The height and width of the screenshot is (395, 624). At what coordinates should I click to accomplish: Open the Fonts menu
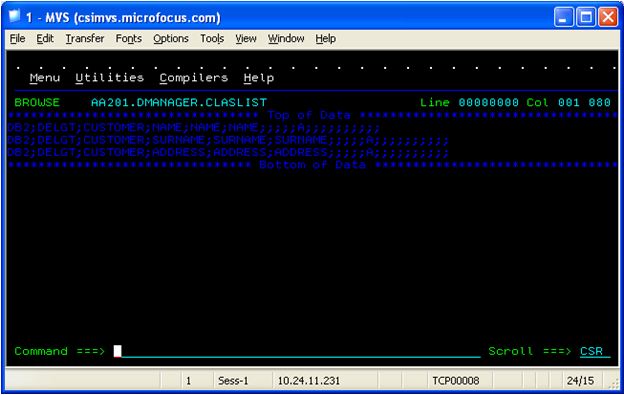point(129,39)
